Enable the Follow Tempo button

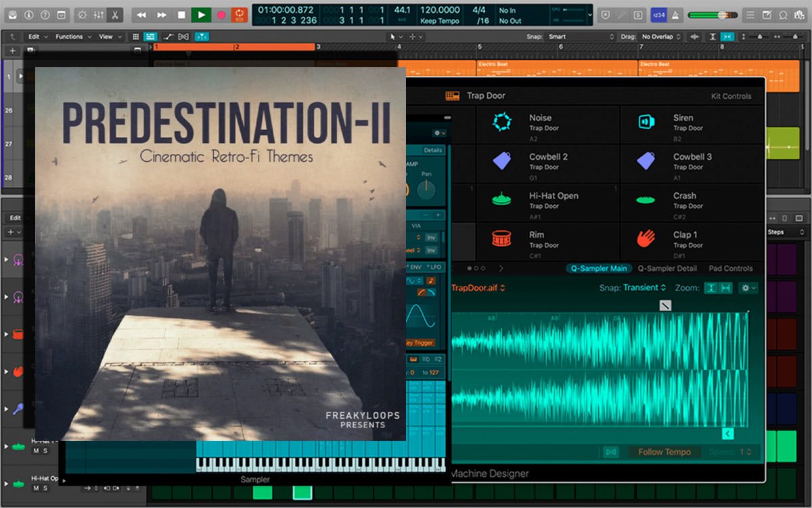[x=664, y=452]
